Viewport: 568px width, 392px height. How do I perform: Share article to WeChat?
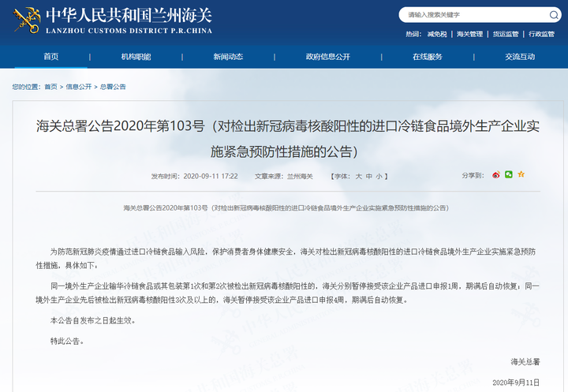pyautogui.click(x=509, y=174)
